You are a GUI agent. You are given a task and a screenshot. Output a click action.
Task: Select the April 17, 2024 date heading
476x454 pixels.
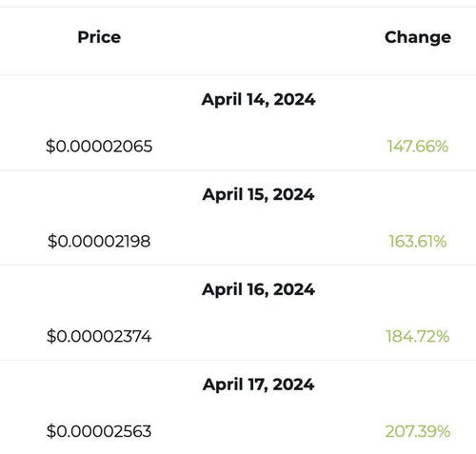pyautogui.click(x=258, y=385)
